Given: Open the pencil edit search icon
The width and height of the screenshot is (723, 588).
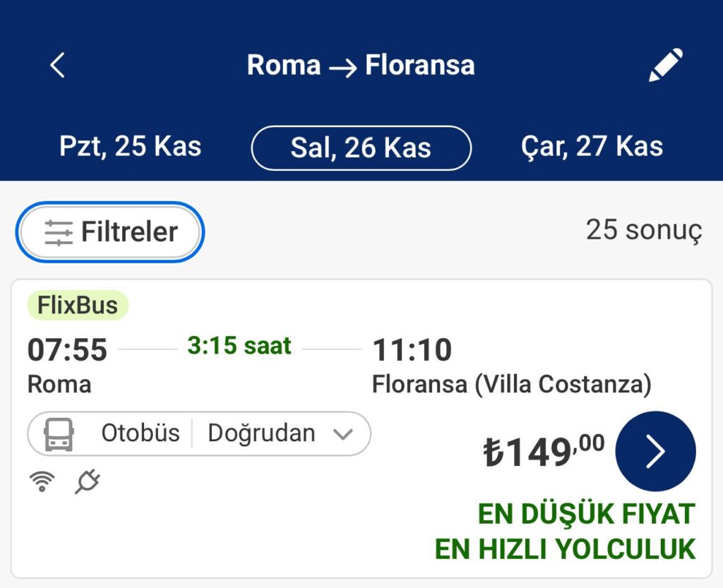Looking at the screenshot, I should (x=665, y=65).
